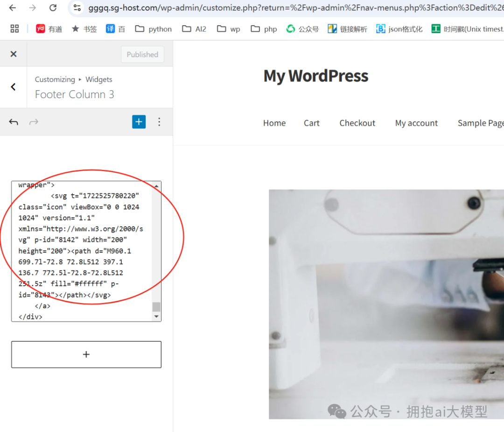This screenshot has height=432, width=504.
Task: Click the Widgets breadcrumb item
Action: point(98,79)
